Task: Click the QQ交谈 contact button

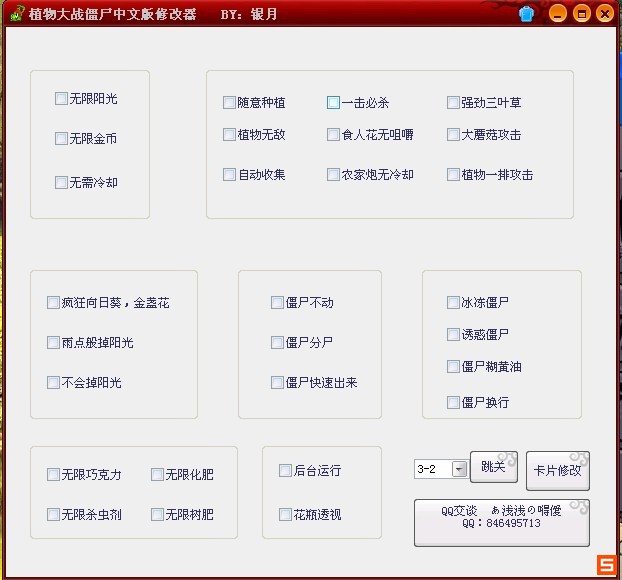Action: click(501, 522)
